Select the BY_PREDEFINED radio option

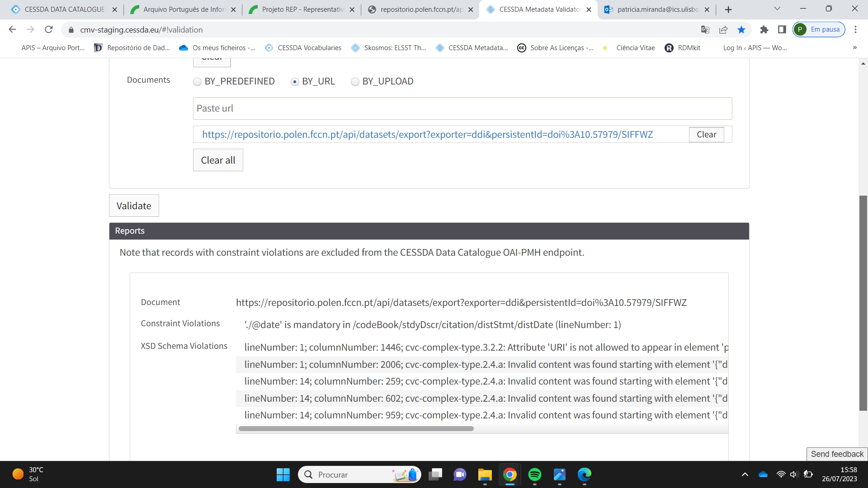click(197, 82)
